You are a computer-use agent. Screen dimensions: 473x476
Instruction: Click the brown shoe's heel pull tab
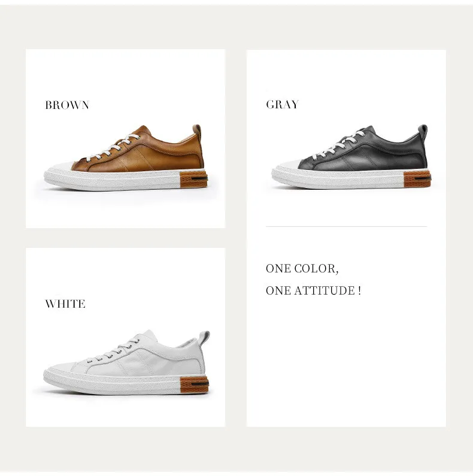click(198, 131)
